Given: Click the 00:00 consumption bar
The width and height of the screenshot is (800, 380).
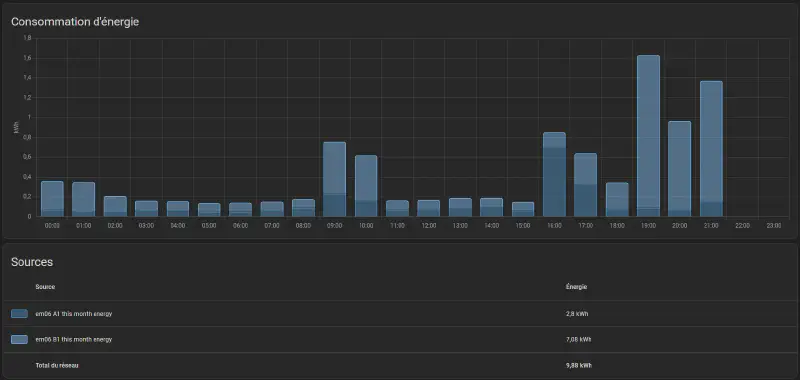Looking at the screenshot, I should point(52,198).
